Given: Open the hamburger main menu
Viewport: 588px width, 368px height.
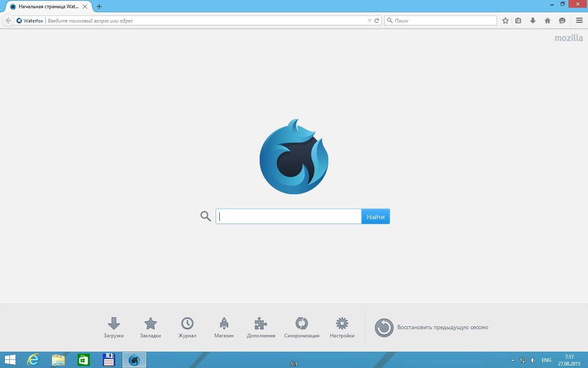Looking at the screenshot, I should click(579, 20).
